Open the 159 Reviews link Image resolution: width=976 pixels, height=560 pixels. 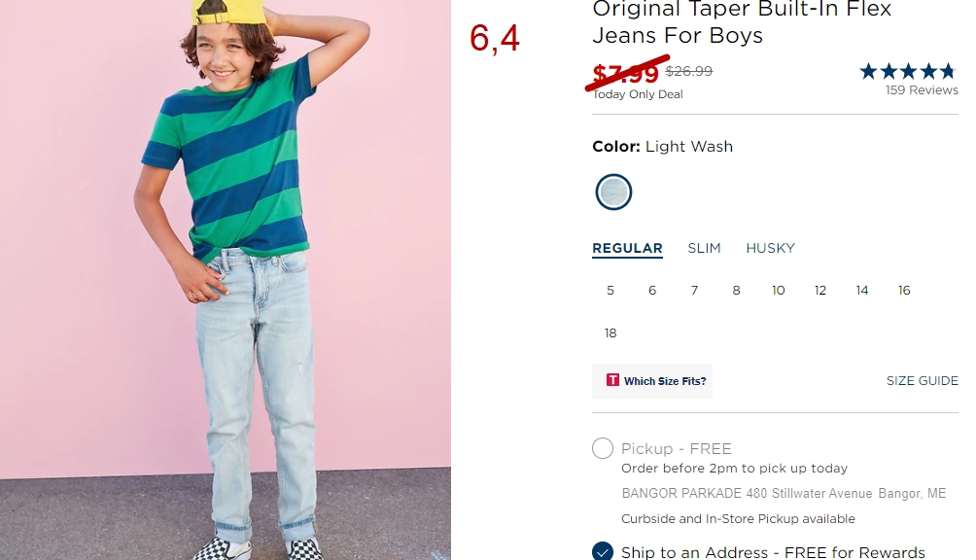pos(922,90)
